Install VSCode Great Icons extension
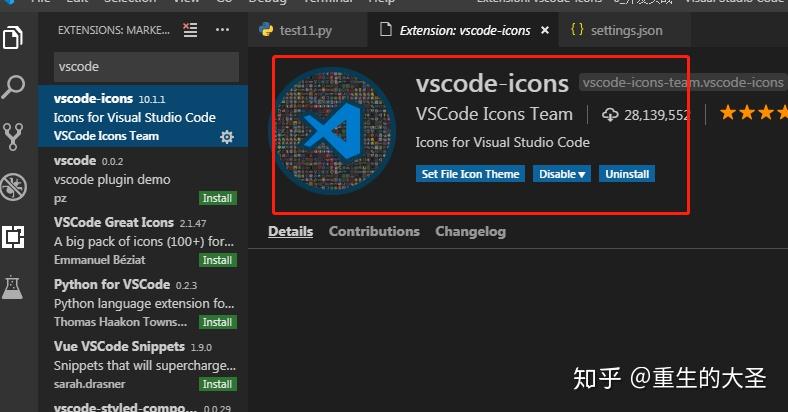The image size is (788, 412). (x=217, y=260)
